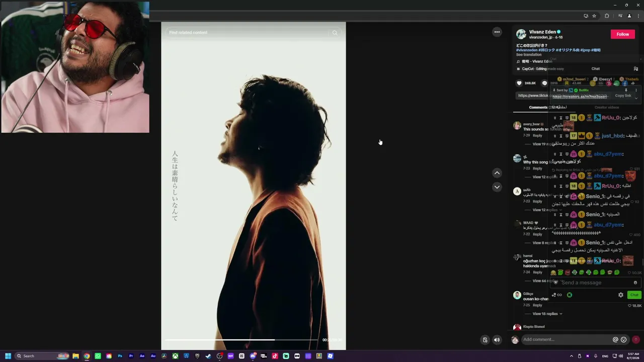Open File Explorer from the taskbar
This screenshot has height=362, width=644.
click(75, 356)
